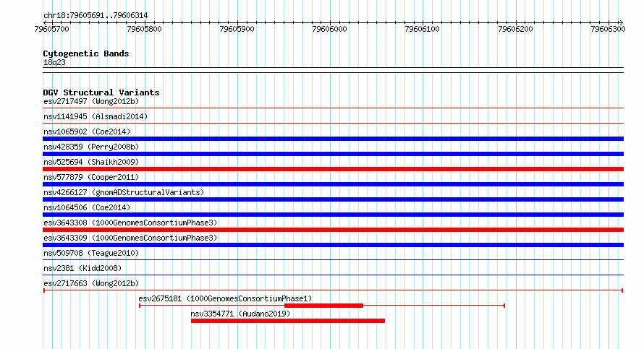Screen dimensions: 644x349
Task: Click the thin red line under nsv1141945
Action: tap(333, 124)
